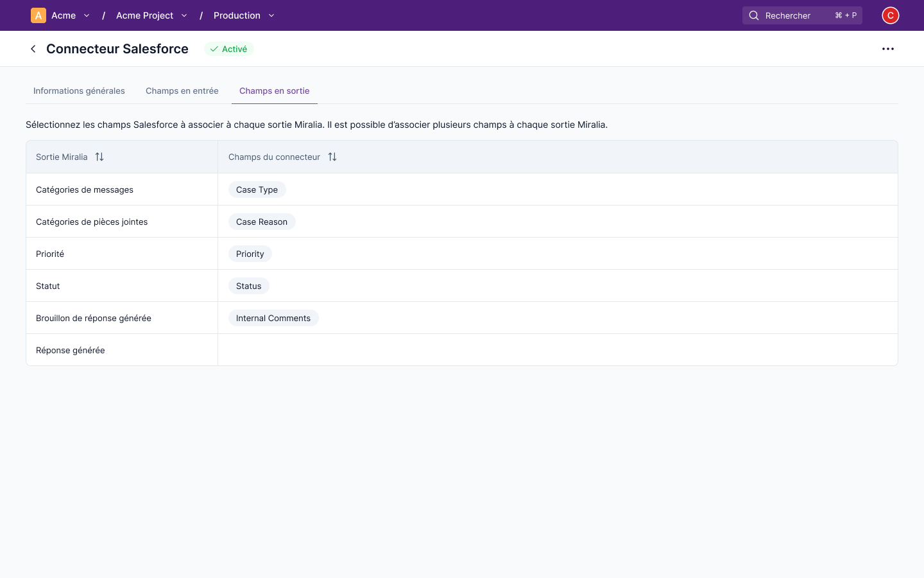The width and height of the screenshot is (924, 578).
Task: Sort by the Sortie Miralia column arrows
Action: (x=99, y=157)
